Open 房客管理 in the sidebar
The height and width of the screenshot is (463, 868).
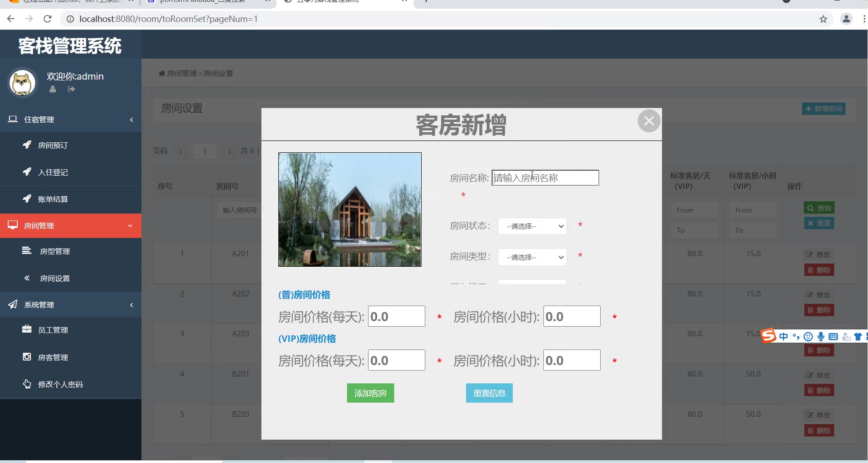[71, 357]
